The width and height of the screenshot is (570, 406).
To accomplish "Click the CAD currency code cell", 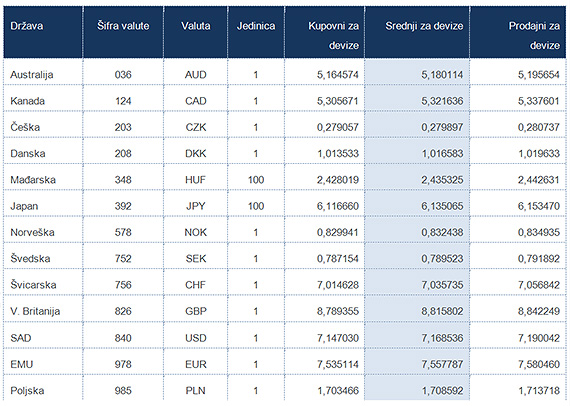I will pos(196,101).
